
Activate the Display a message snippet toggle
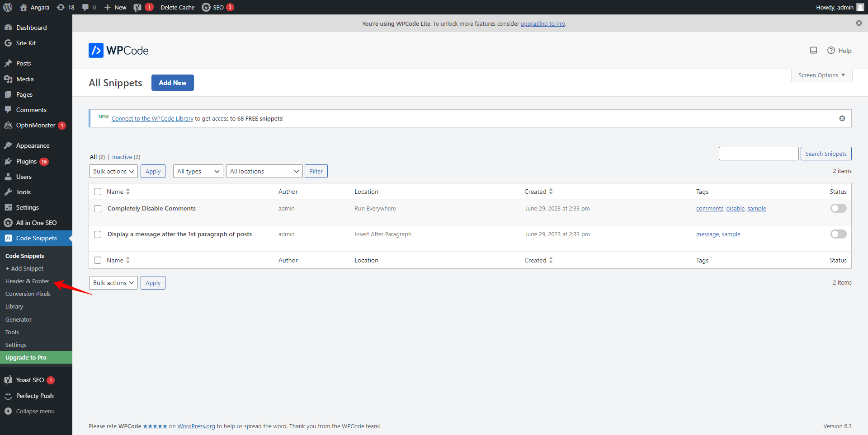pyautogui.click(x=838, y=234)
